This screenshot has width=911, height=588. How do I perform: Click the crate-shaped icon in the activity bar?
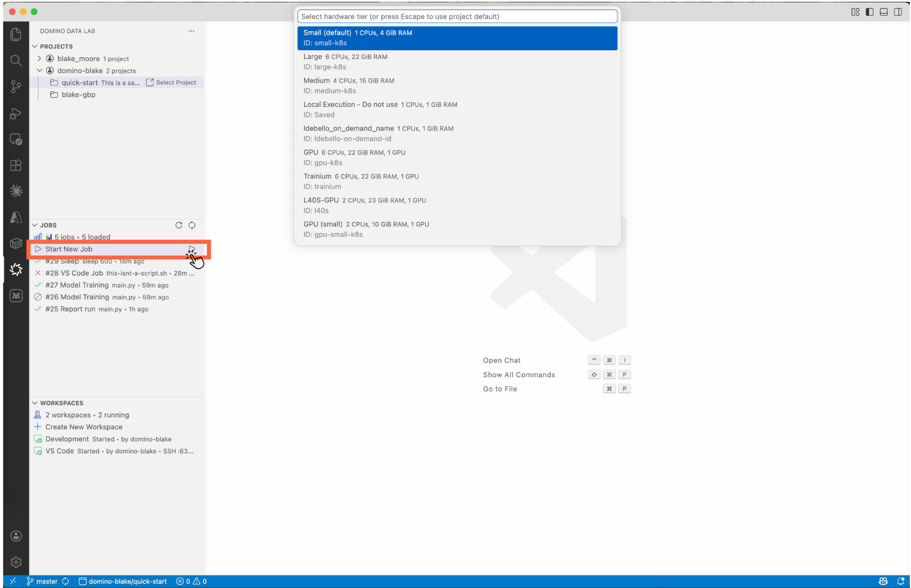click(x=16, y=243)
